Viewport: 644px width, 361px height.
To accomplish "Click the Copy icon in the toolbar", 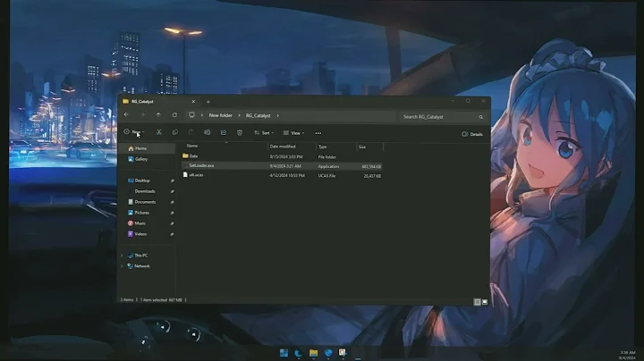I will pyautogui.click(x=175, y=132).
